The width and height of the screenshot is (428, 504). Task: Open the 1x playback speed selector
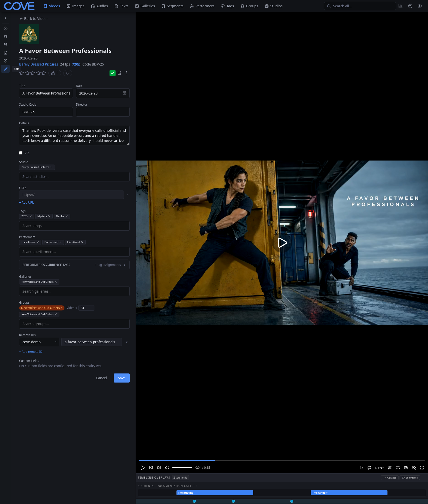pyautogui.click(x=362, y=468)
